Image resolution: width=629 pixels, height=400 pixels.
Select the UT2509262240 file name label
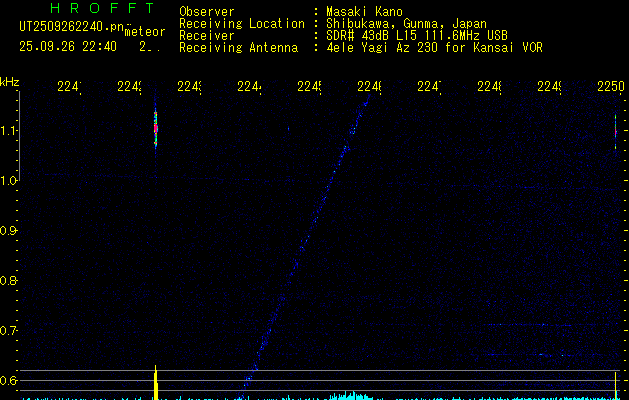(x=72, y=26)
